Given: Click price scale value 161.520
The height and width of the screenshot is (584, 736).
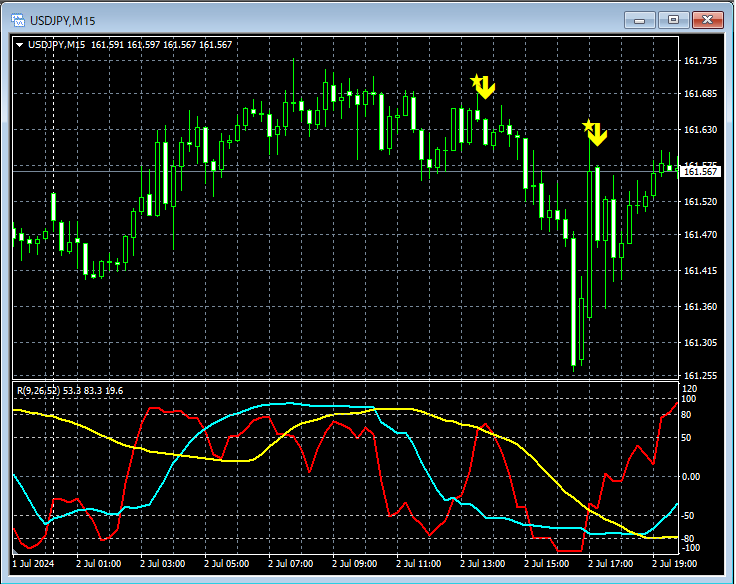Looking at the screenshot, I should pyautogui.click(x=700, y=202).
